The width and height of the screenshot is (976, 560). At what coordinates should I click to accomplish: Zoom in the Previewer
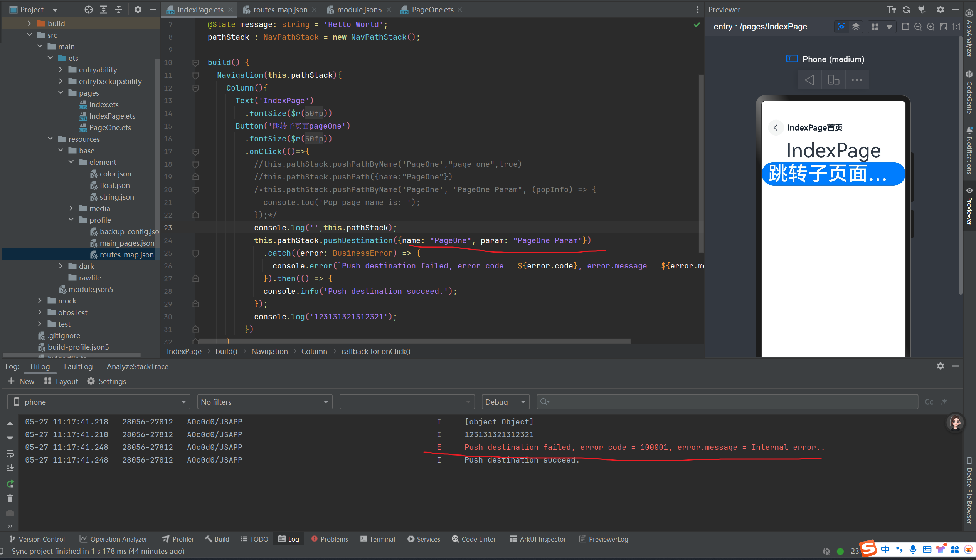click(x=931, y=27)
